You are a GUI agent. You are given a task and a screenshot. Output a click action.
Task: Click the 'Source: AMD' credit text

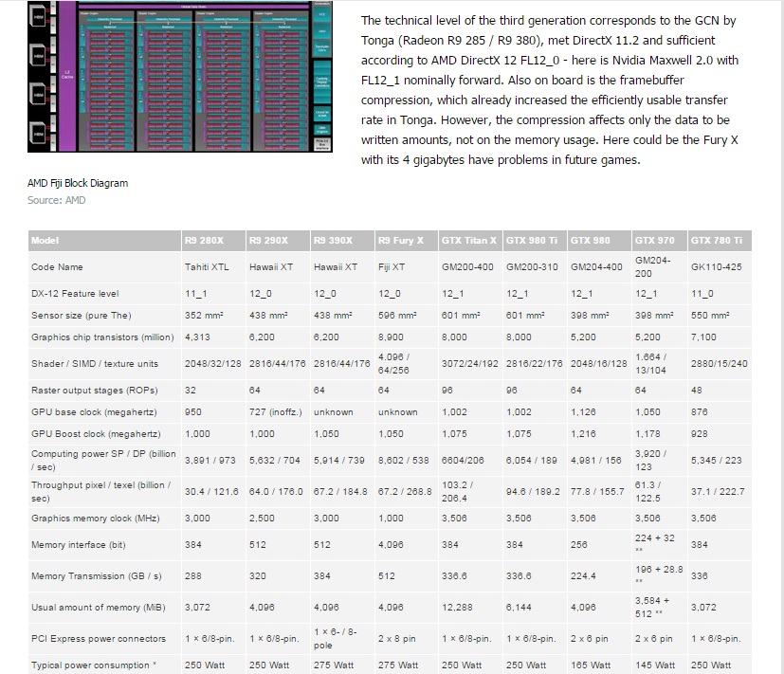[57, 200]
